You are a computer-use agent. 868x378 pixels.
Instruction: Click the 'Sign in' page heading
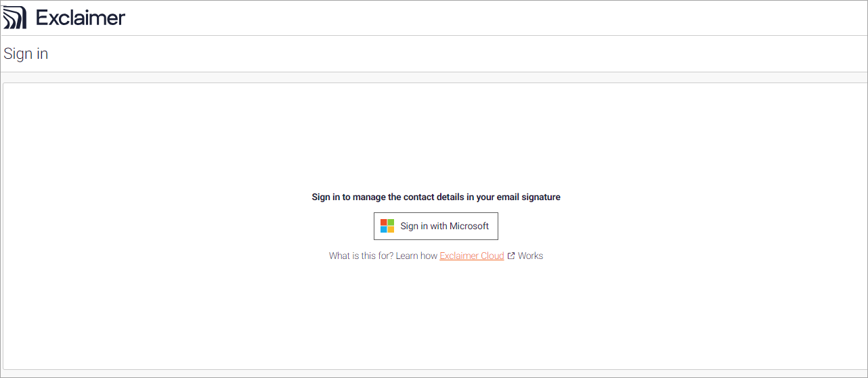[26, 54]
